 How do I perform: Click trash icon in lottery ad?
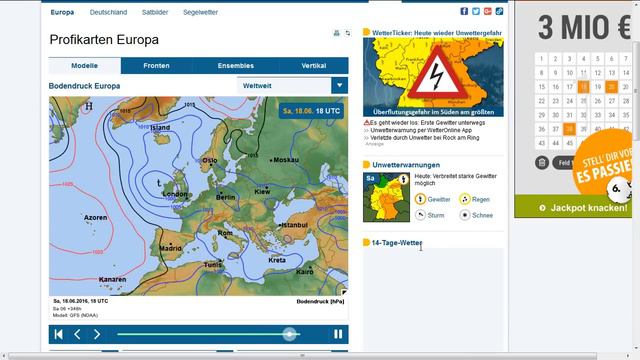[542, 162]
